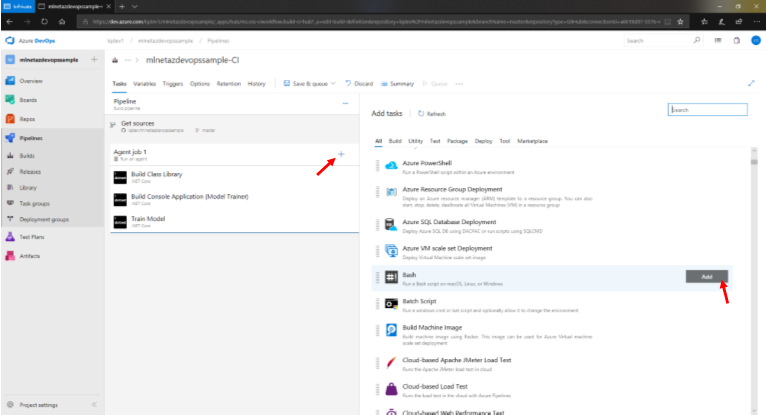Discard pipeline changes
This screenshot has height=415, width=766.
pos(359,84)
